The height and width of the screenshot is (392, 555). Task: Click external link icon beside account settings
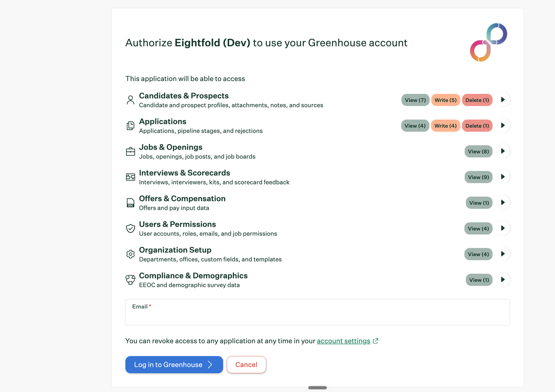[375, 341]
